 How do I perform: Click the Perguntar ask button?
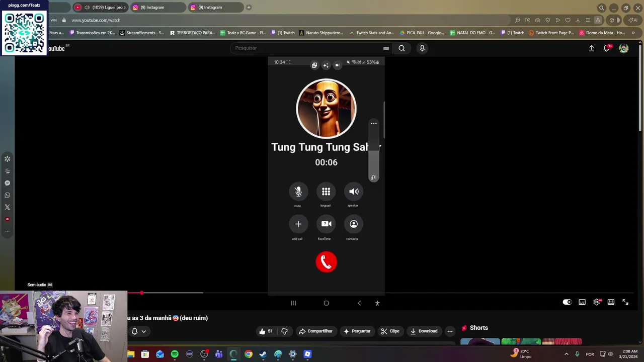357,331
